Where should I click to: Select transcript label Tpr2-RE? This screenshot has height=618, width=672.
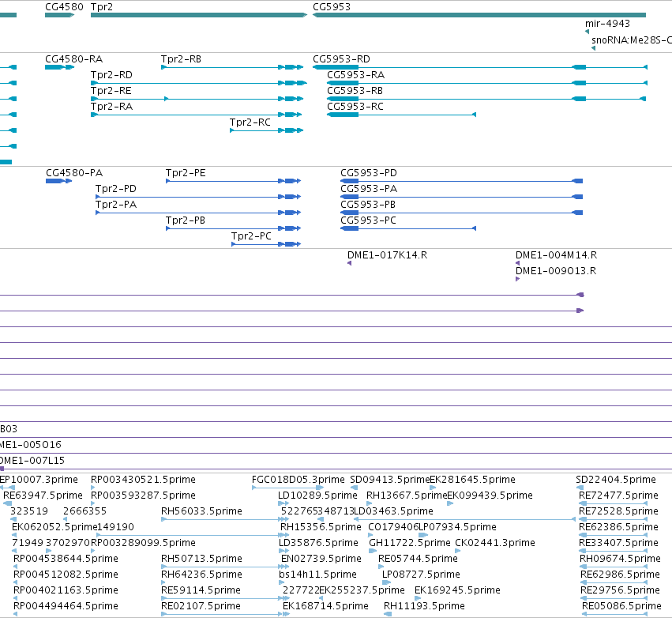111,91
